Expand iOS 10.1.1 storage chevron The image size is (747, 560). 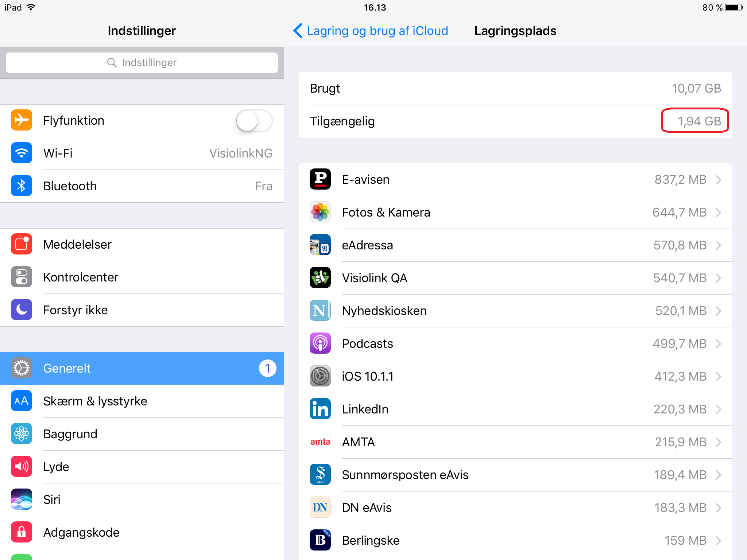coord(719,377)
